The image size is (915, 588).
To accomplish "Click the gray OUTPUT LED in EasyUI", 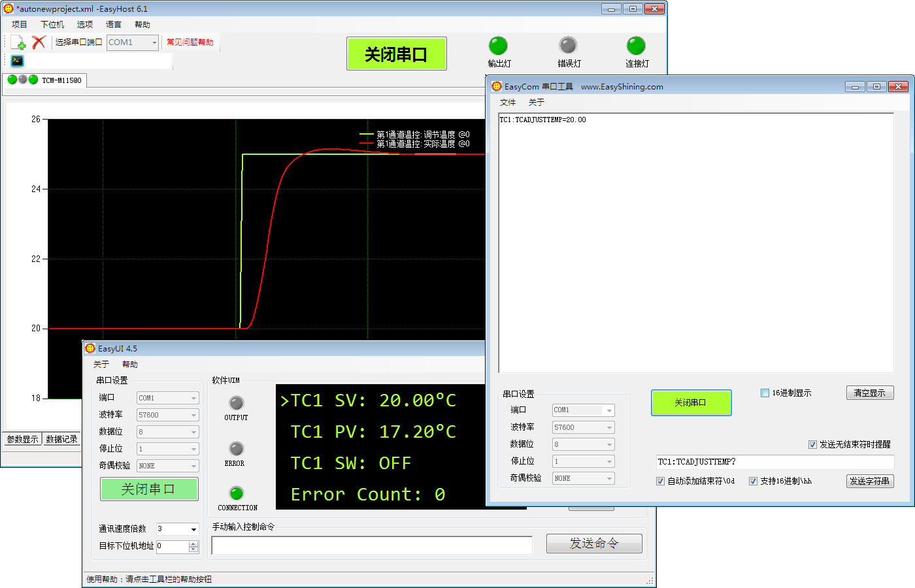I will tap(237, 403).
